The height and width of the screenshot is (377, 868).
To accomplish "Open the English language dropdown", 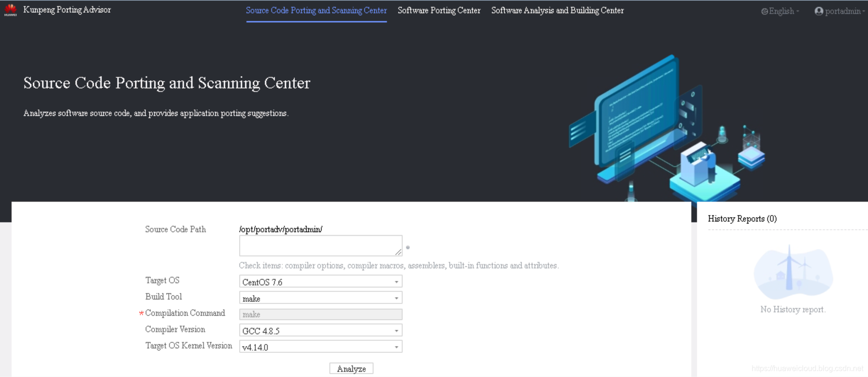I will pyautogui.click(x=780, y=11).
